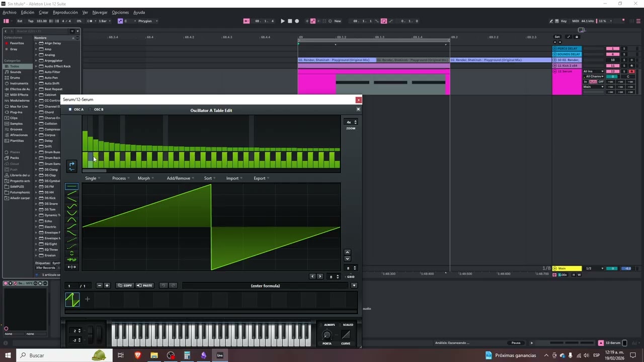
Task: Undo the last wavetable edit
Action: pos(164,286)
